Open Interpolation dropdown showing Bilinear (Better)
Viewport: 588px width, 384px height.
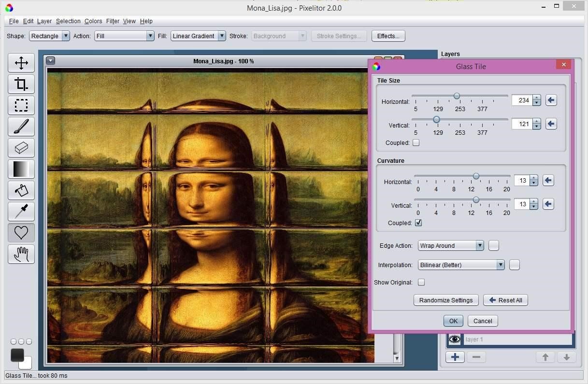[x=461, y=265]
